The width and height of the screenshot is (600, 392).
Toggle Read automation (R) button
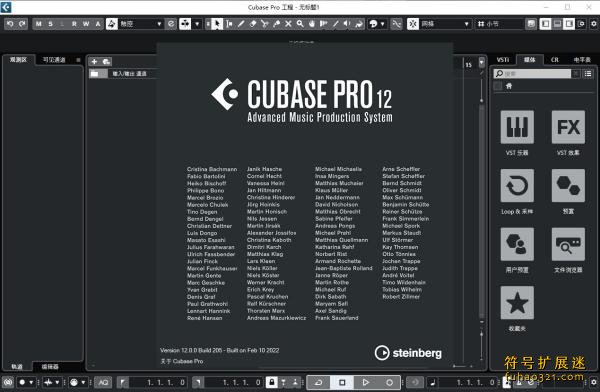point(74,24)
